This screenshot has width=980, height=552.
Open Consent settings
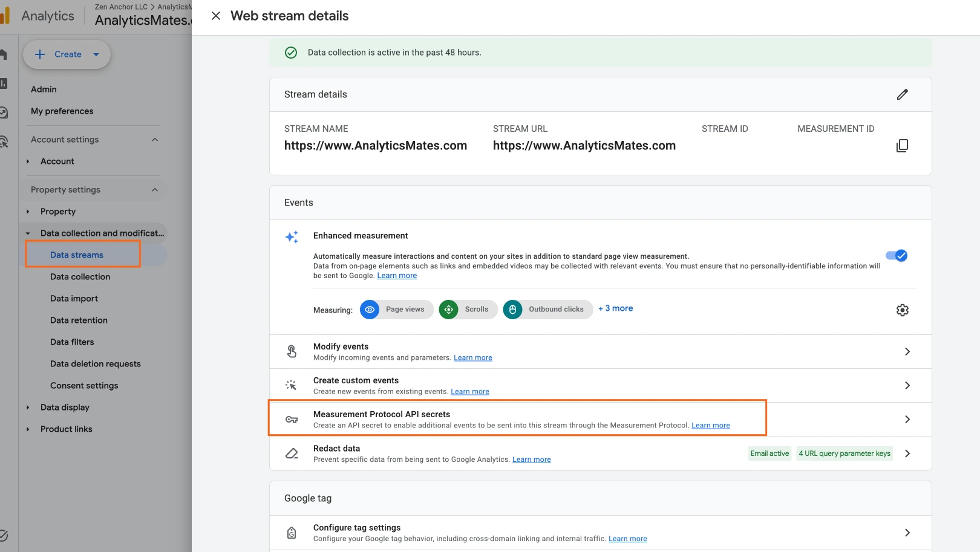(84, 386)
